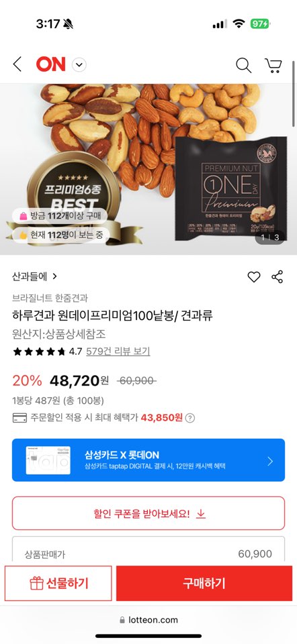297x644 pixels.
Task: Tap the 구매하기 purchase button
Action: click(x=204, y=583)
